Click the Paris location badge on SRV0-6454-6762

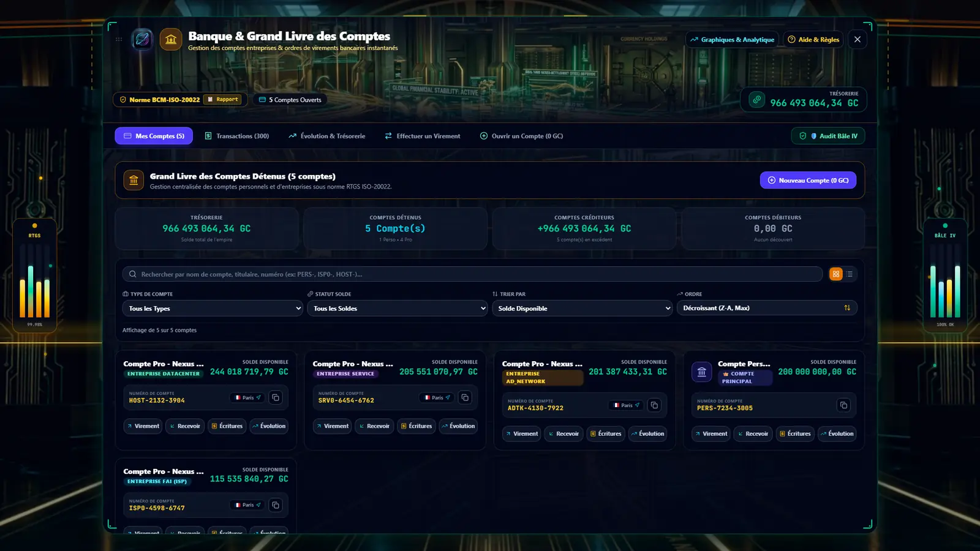tap(437, 397)
